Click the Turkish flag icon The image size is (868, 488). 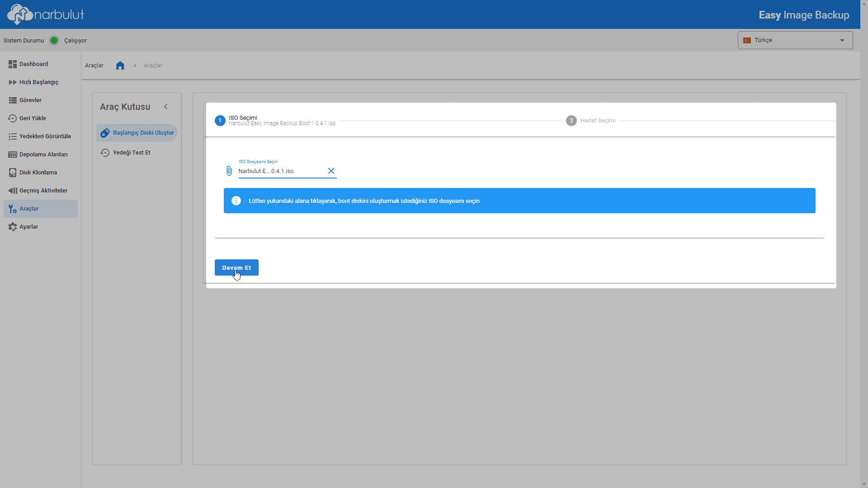click(x=747, y=40)
